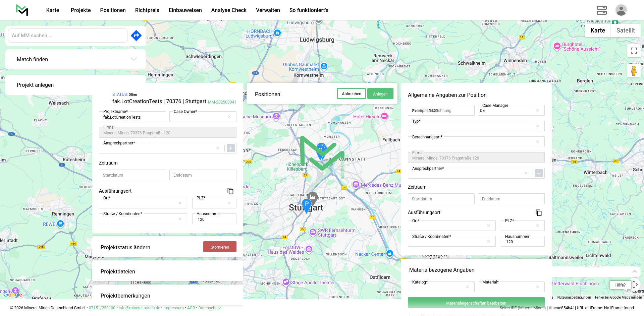Click the green Anlegen button

click(x=380, y=94)
